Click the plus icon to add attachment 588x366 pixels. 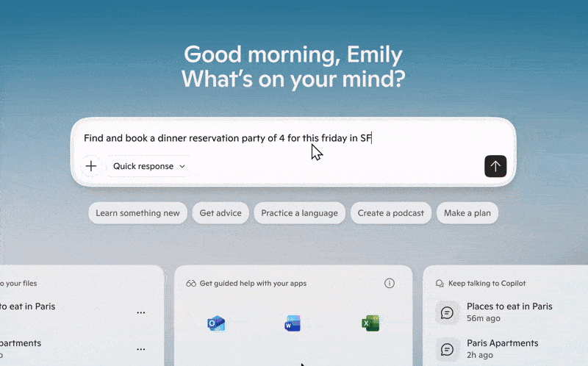pyautogui.click(x=91, y=166)
